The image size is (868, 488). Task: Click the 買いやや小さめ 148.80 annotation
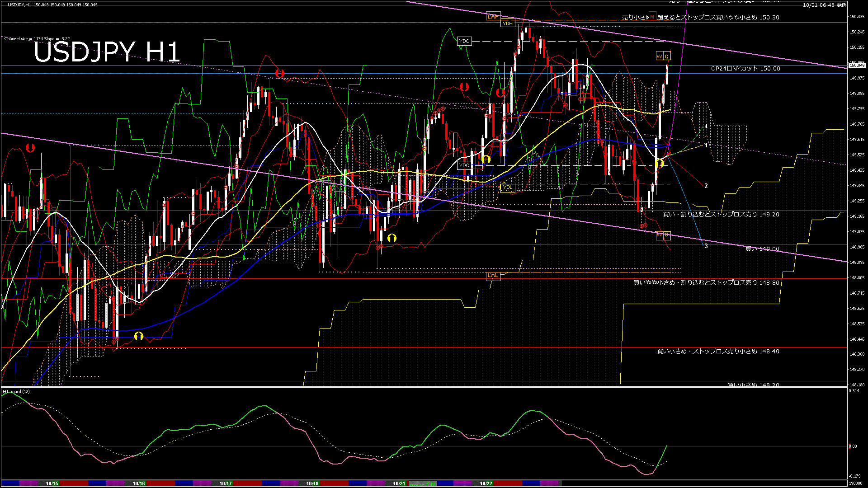[x=706, y=283]
